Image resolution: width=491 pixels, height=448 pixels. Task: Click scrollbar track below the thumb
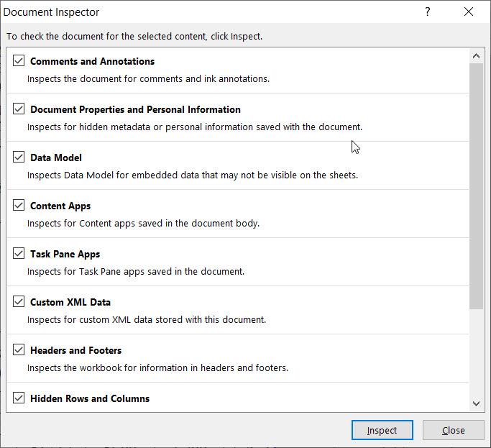coord(477,352)
